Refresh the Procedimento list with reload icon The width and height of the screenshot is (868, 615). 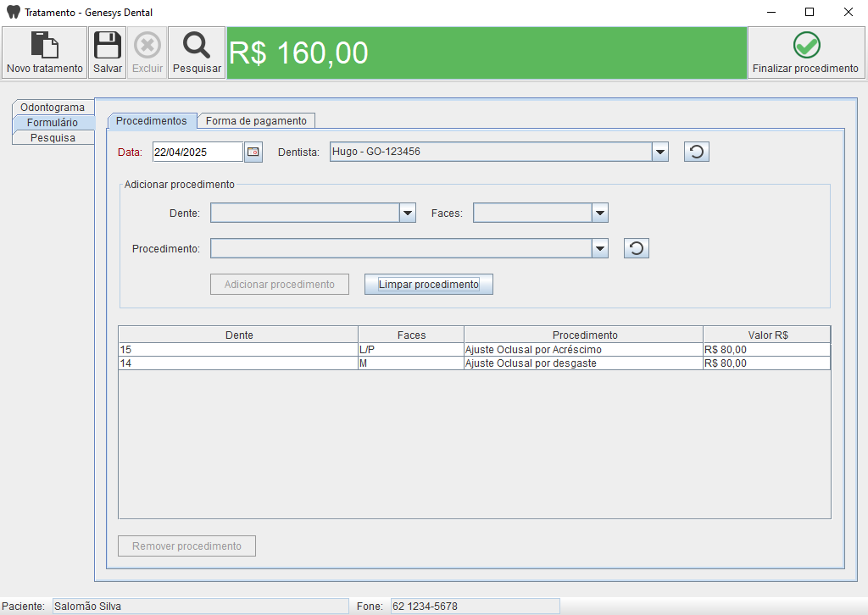637,248
